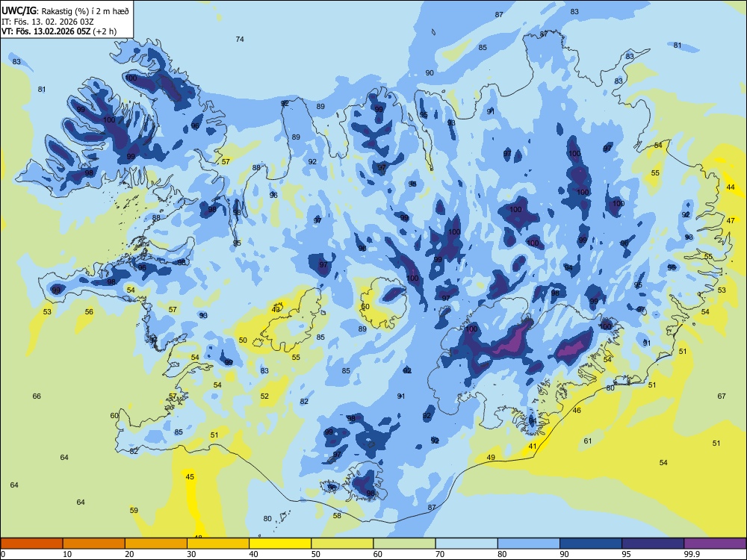Select the '90' humidity reading on the map

430,73
